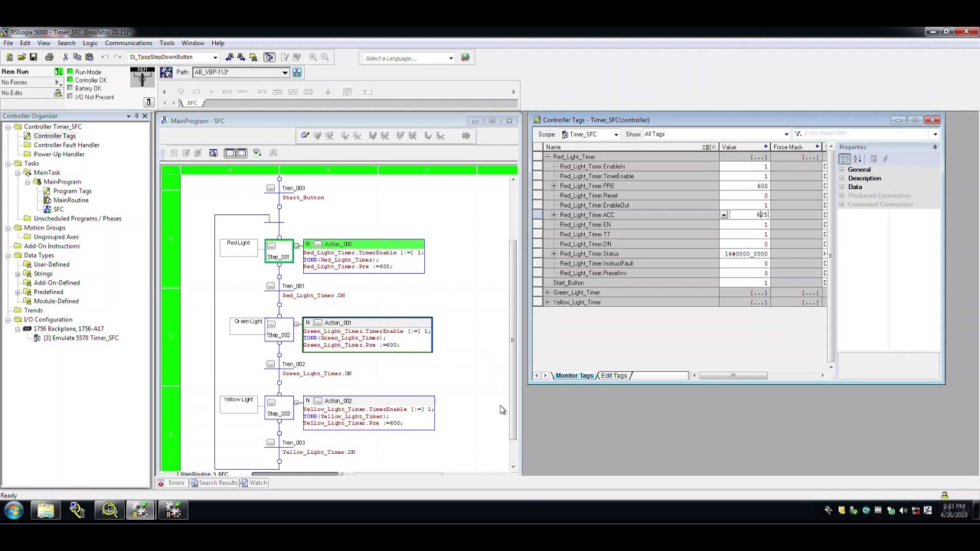Open File Explorer from the taskbar
The width and height of the screenshot is (980, 551).
click(46, 510)
